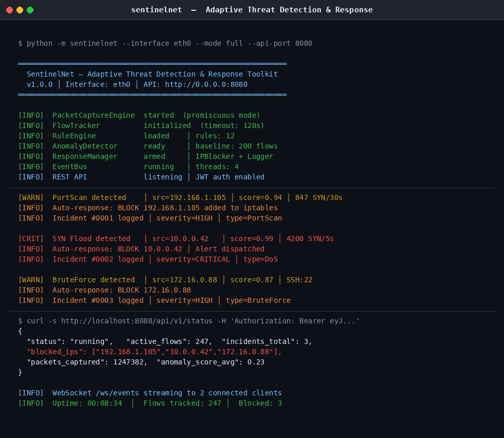Click the REST API listening line

coord(141,177)
